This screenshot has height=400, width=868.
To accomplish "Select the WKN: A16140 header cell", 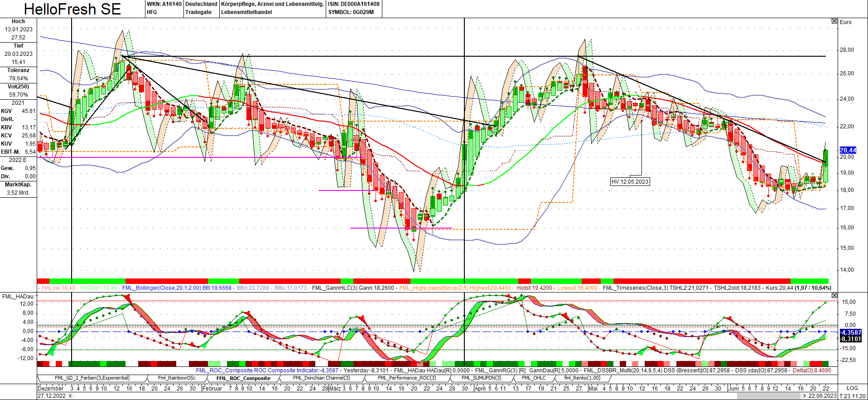I will coord(164,4).
